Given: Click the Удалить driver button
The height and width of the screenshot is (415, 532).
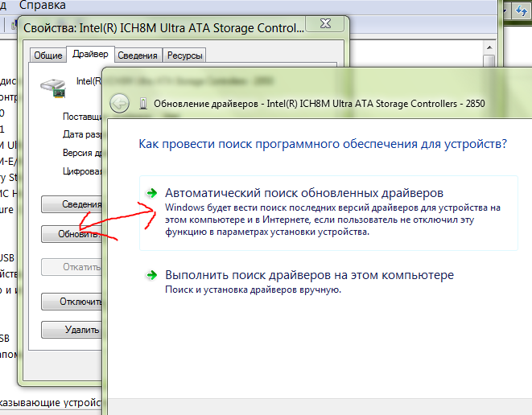Looking at the screenshot, I should (x=72, y=330).
